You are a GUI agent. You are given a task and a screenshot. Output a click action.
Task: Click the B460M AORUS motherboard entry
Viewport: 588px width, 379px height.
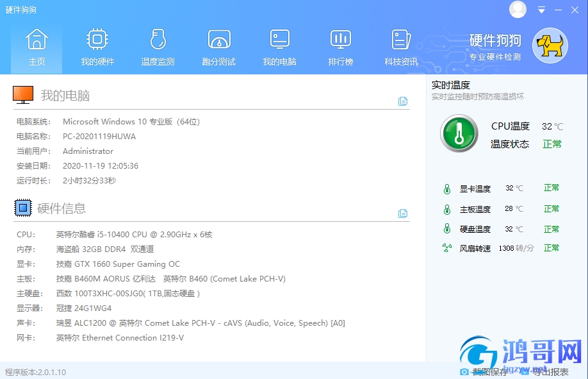(171, 279)
